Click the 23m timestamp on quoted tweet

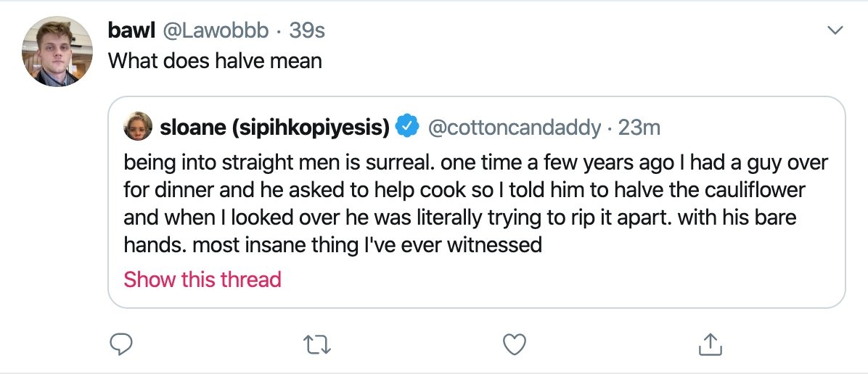(639, 127)
